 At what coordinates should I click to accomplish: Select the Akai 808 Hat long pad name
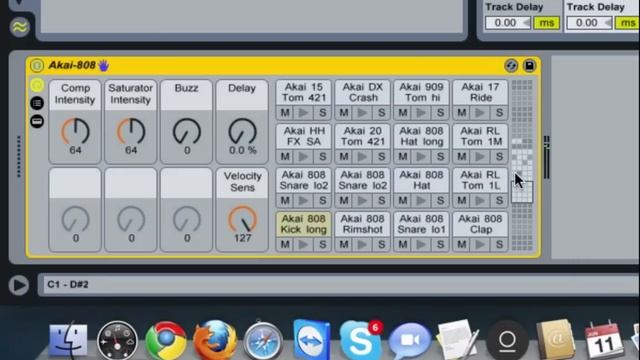pyautogui.click(x=421, y=136)
